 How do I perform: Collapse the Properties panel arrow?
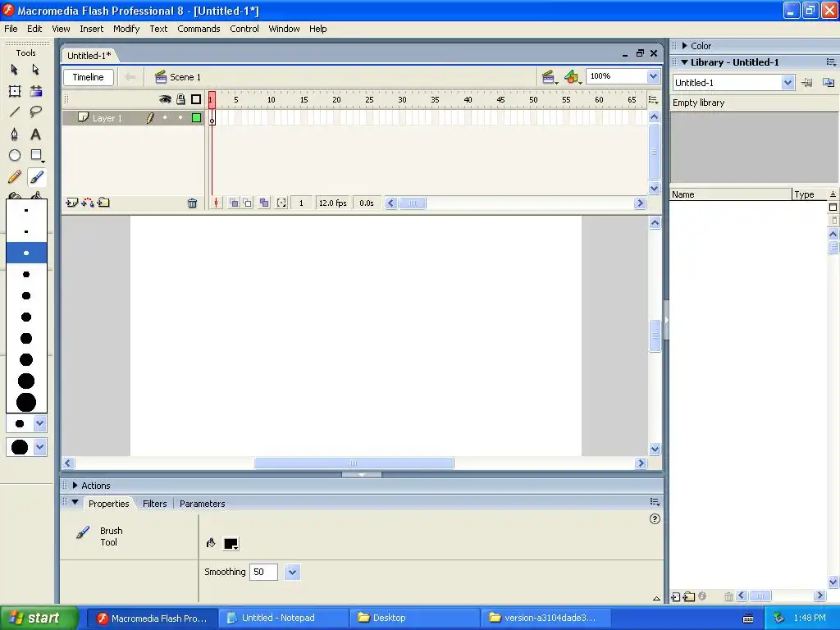tap(75, 503)
